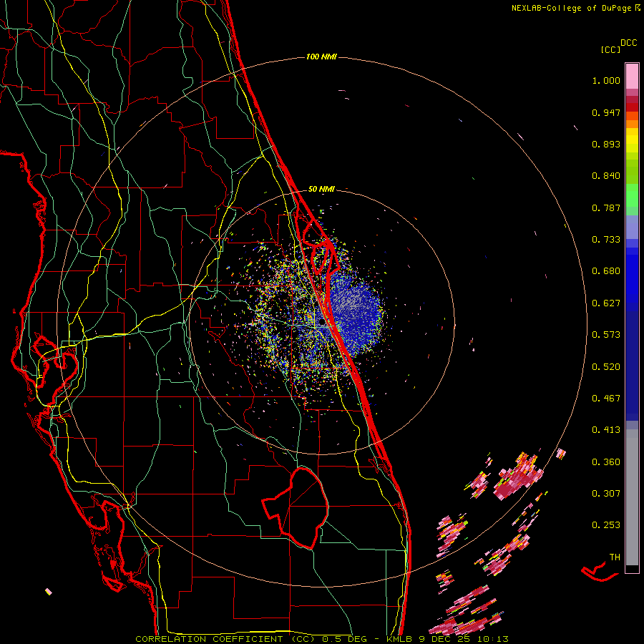The image size is (644, 644).
Task: Click the 0.947 scale value
Action: click(606, 112)
